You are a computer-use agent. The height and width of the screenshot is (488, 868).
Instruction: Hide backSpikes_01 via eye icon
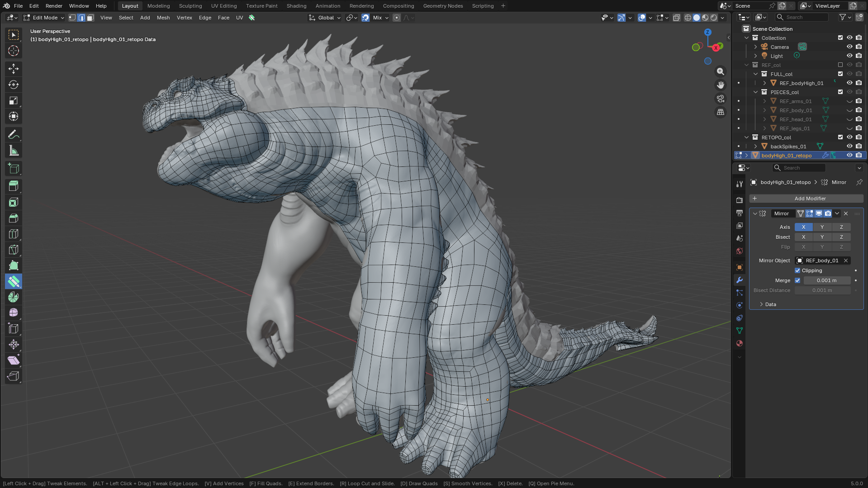(x=849, y=146)
